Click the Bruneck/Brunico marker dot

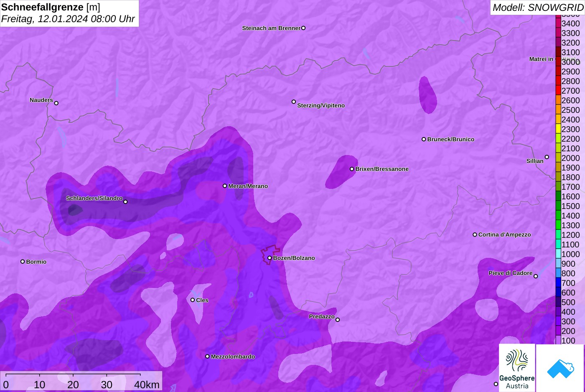click(424, 139)
